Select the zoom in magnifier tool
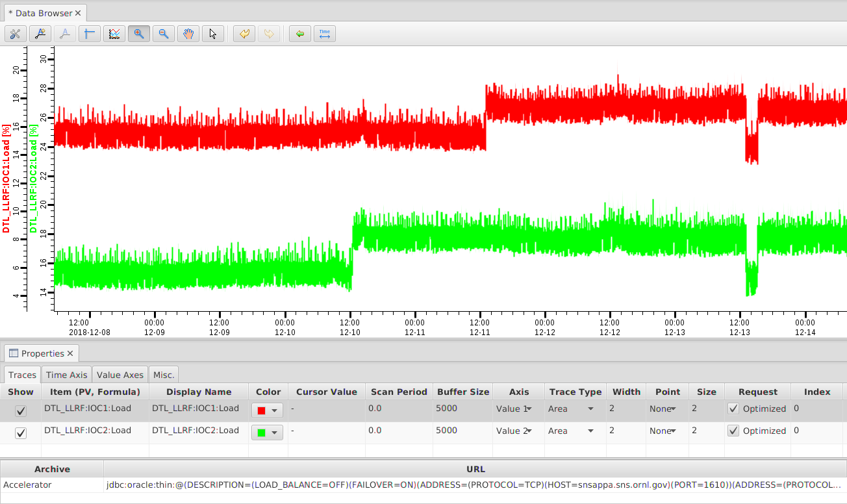The image size is (847, 504). click(x=139, y=34)
